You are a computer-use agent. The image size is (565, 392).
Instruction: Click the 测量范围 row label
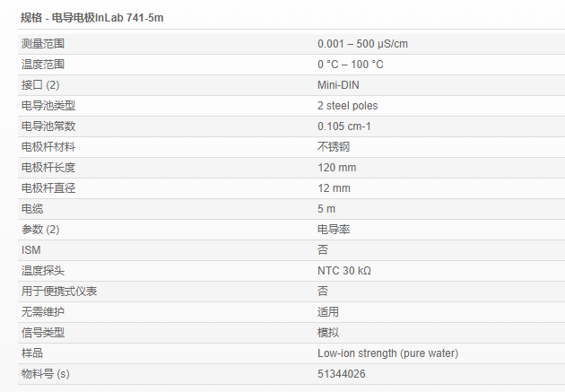(43, 44)
